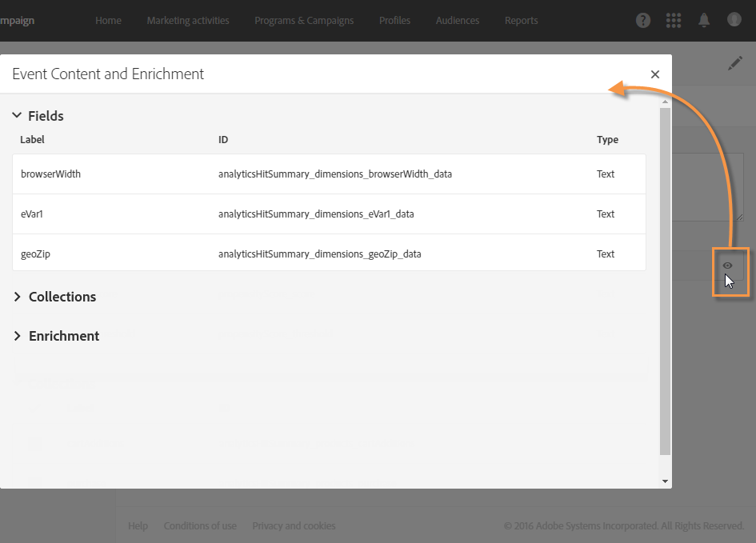Open the Audiences menu item
756x543 pixels.
(458, 20)
